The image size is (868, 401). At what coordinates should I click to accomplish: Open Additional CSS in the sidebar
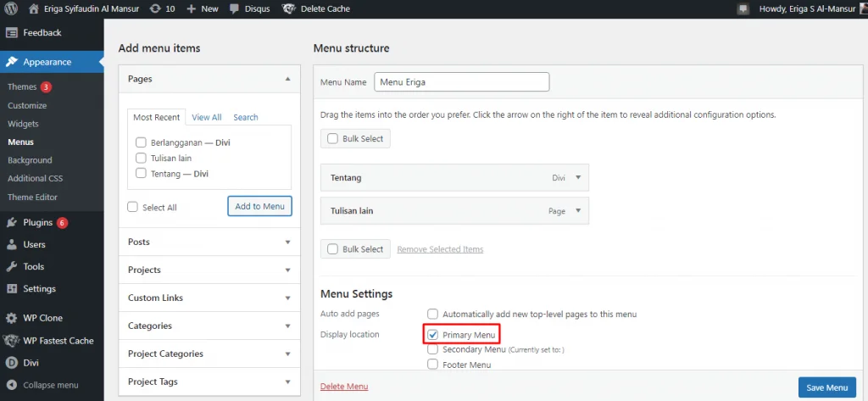point(36,178)
